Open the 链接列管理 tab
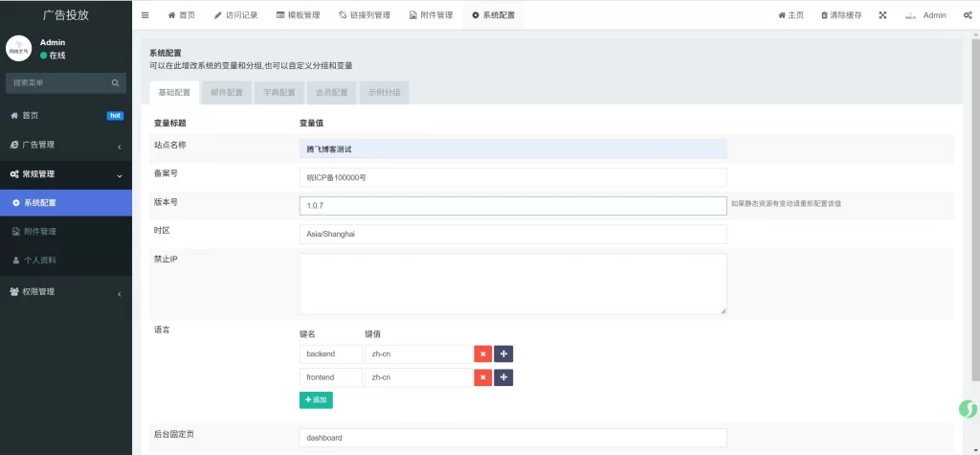980x455 pixels. tap(365, 15)
